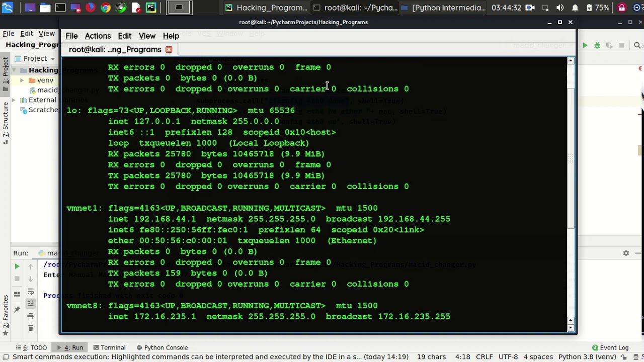The image size is (644, 362).
Task: Clear Run console with trash icon
Action: [31, 328]
